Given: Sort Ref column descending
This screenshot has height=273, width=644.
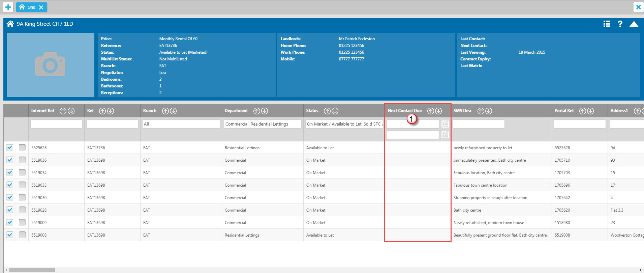Looking at the screenshot, I should (x=111, y=111).
